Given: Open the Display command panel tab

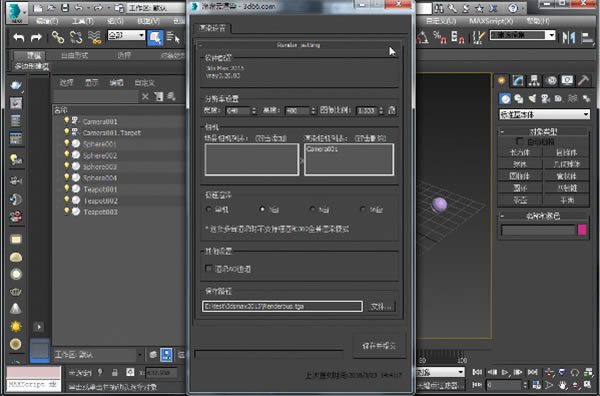Looking at the screenshot, I should (x=567, y=80).
